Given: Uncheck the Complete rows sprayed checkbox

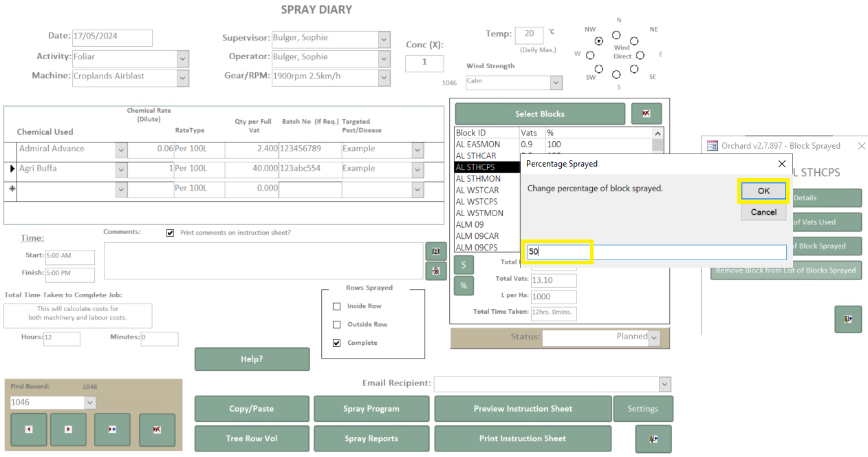Looking at the screenshot, I should tap(336, 343).
